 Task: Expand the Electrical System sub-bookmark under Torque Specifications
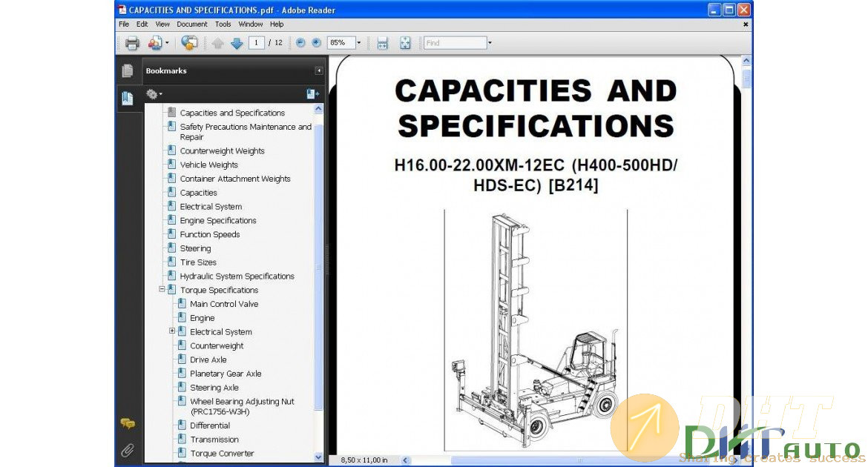[172, 331]
